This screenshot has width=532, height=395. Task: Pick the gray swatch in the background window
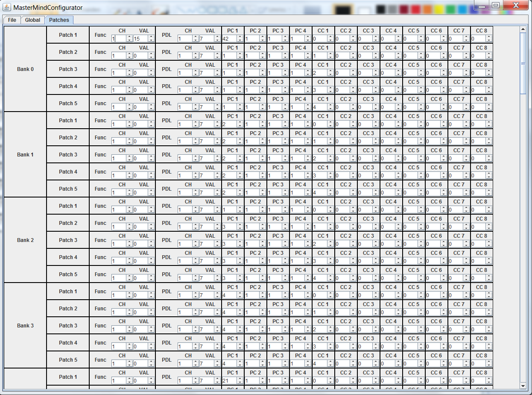[392, 9]
